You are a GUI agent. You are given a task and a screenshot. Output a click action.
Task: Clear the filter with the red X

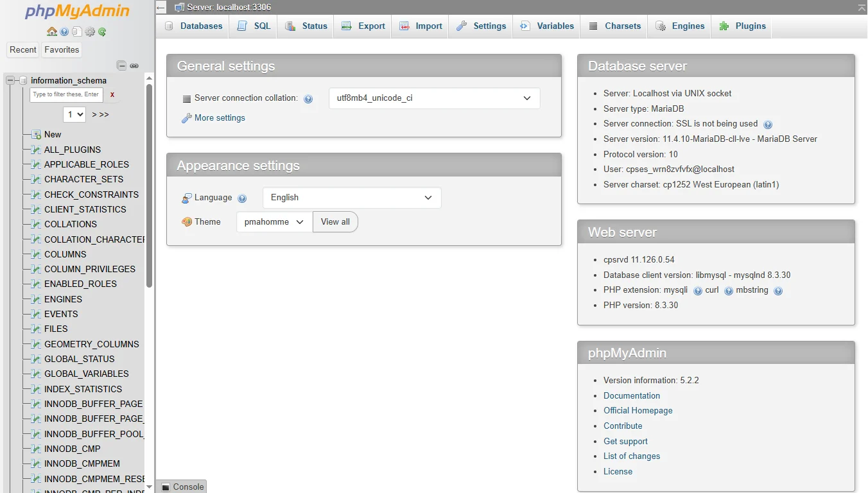112,94
